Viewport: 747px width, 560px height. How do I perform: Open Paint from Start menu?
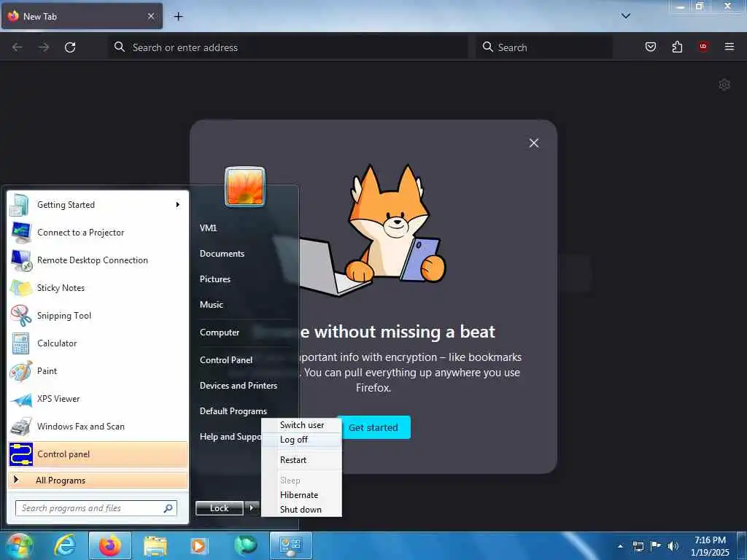tap(98, 371)
